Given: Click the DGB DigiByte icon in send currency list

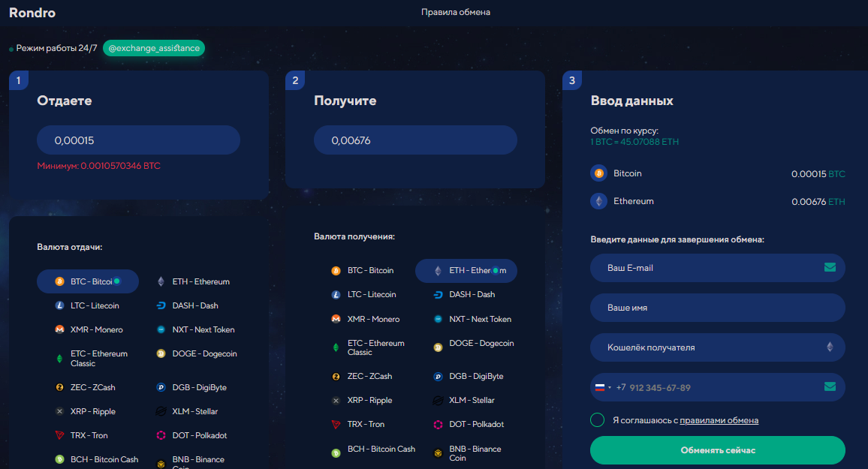Looking at the screenshot, I should click(161, 387).
